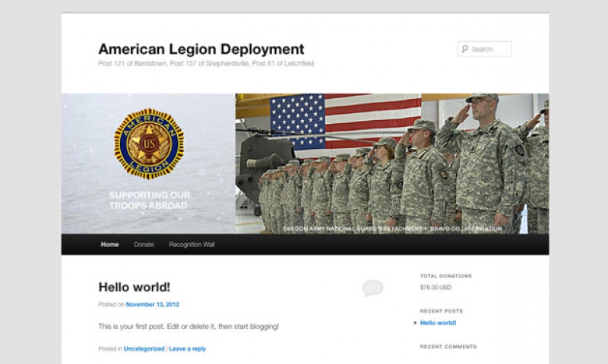This screenshot has height=364, width=608.
Task: Open the comment bubble icon beside Hello world!
Action: point(372,288)
